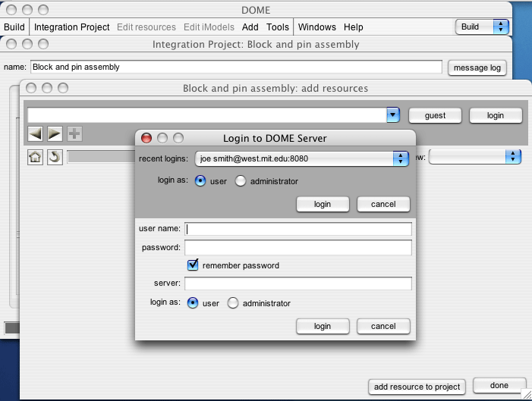
Task: Close the Login to DOME Server dialog
Action: click(x=146, y=138)
